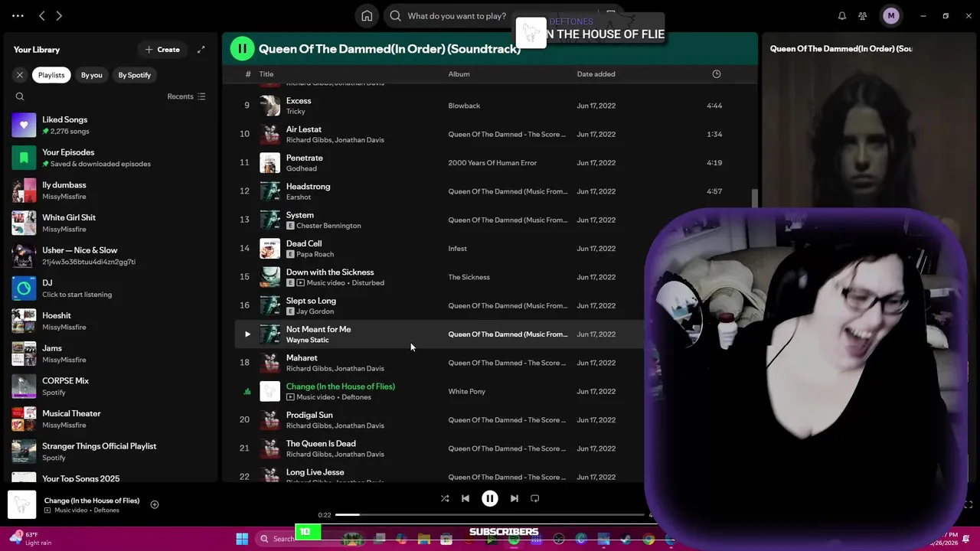This screenshot has width=980, height=551.
Task: Start the DJ listening session
Action: click(x=24, y=289)
